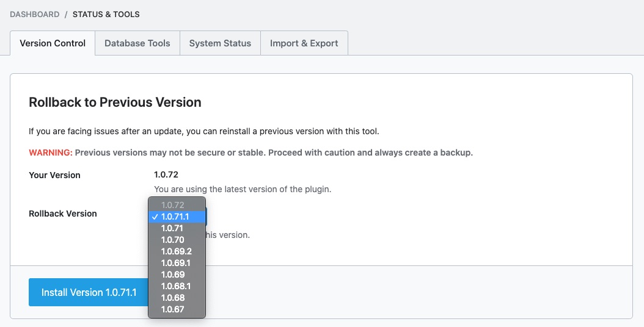Select rollback version 1.0.70
644x327 pixels.
pos(177,240)
